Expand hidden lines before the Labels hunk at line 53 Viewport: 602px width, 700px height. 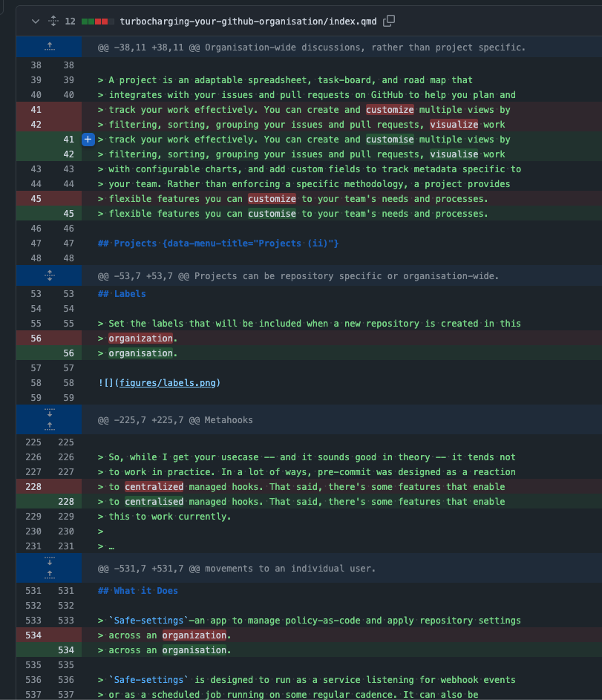coord(49,276)
